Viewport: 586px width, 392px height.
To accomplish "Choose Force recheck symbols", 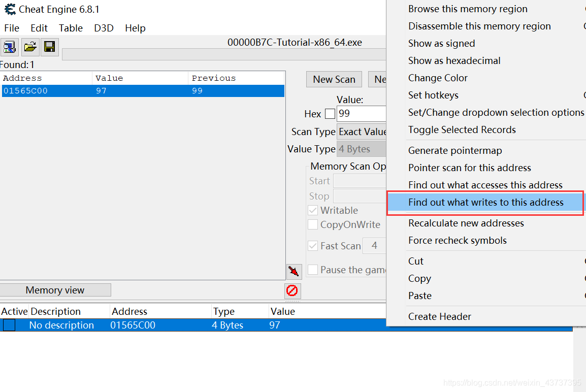I will [458, 240].
